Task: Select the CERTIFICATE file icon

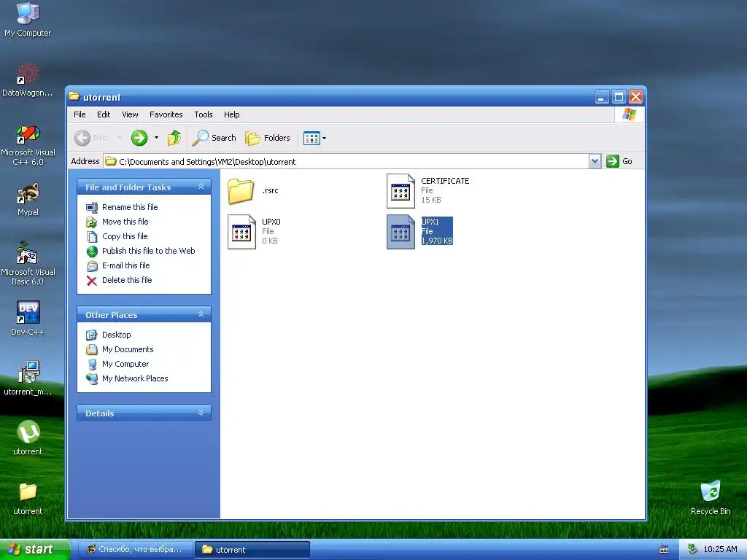Action: 400,191
